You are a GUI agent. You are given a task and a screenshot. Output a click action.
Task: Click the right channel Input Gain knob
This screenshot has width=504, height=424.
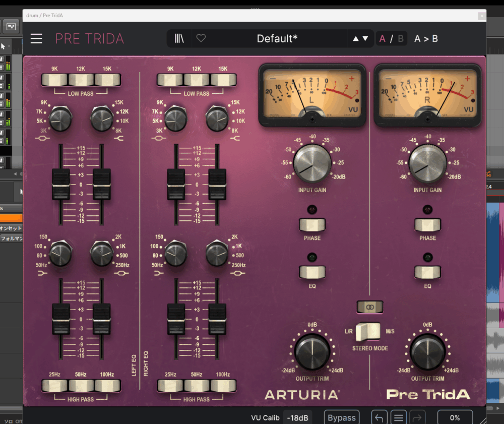[427, 163]
